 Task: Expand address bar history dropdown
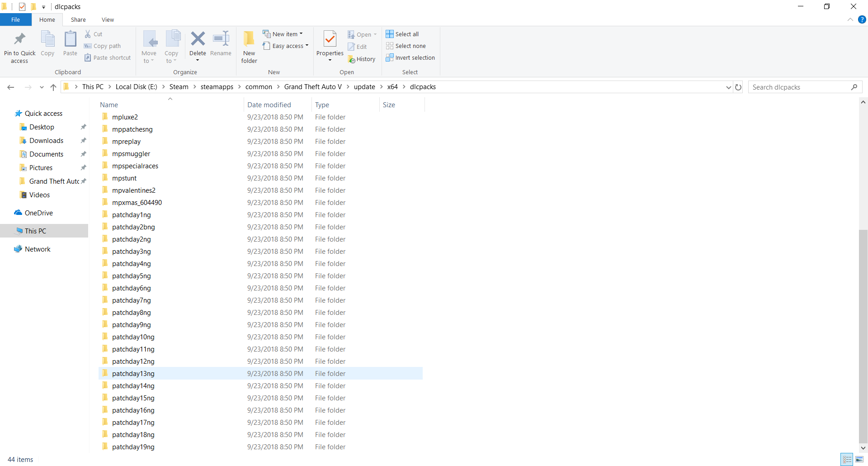[x=728, y=87]
